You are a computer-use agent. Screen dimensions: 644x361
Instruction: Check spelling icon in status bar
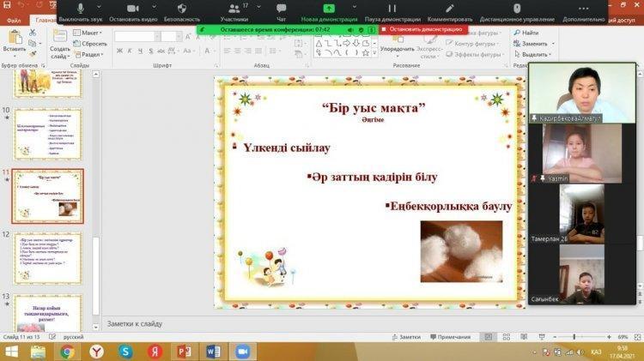tap(52, 337)
